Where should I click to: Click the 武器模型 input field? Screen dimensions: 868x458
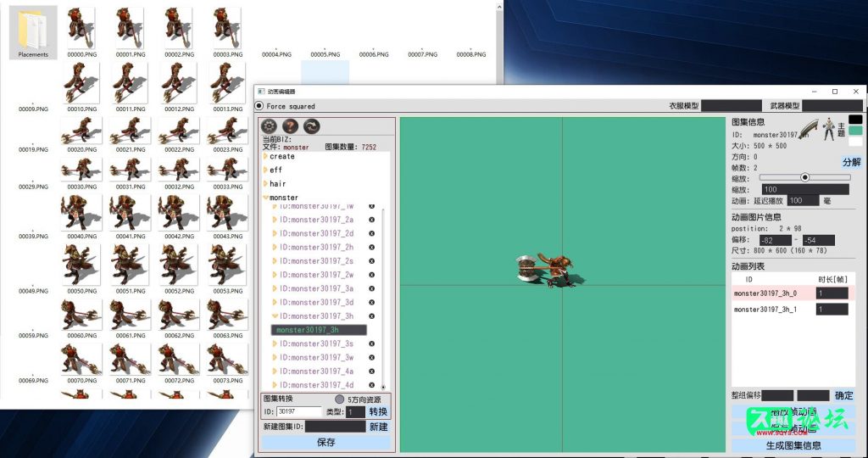(832, 106)
